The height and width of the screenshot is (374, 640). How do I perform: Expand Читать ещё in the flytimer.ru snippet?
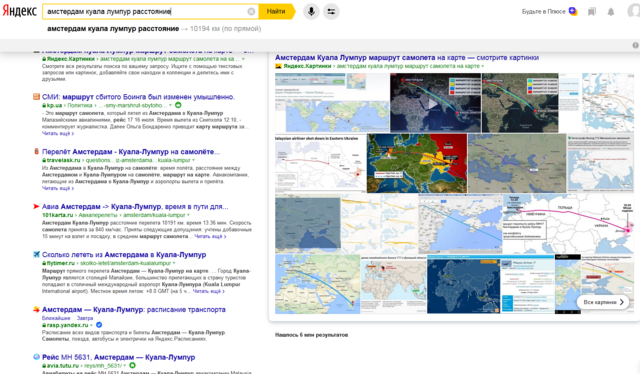[209, 291]
